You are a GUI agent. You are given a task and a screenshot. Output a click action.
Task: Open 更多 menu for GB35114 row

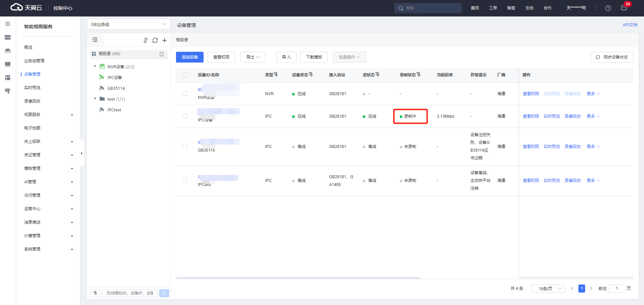click(x=593, y=147)
